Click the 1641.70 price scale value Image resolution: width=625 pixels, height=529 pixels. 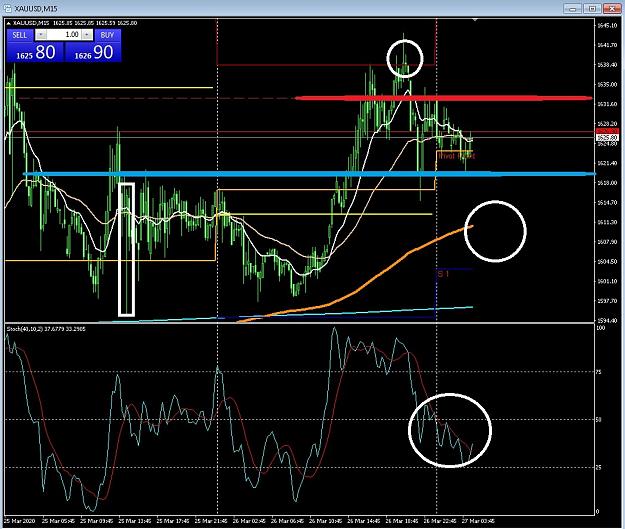[607, 45]
